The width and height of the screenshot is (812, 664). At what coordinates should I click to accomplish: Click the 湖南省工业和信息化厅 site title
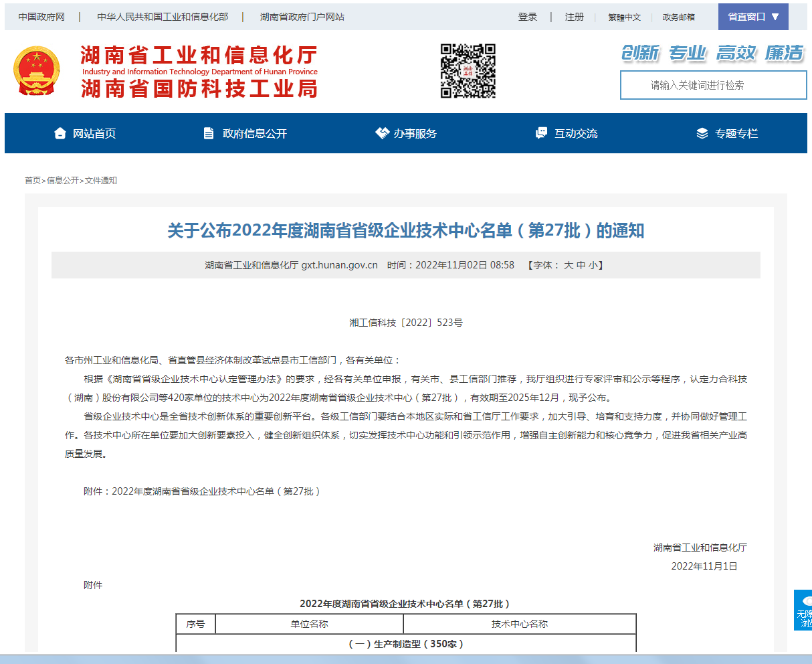tap(199, 56)
